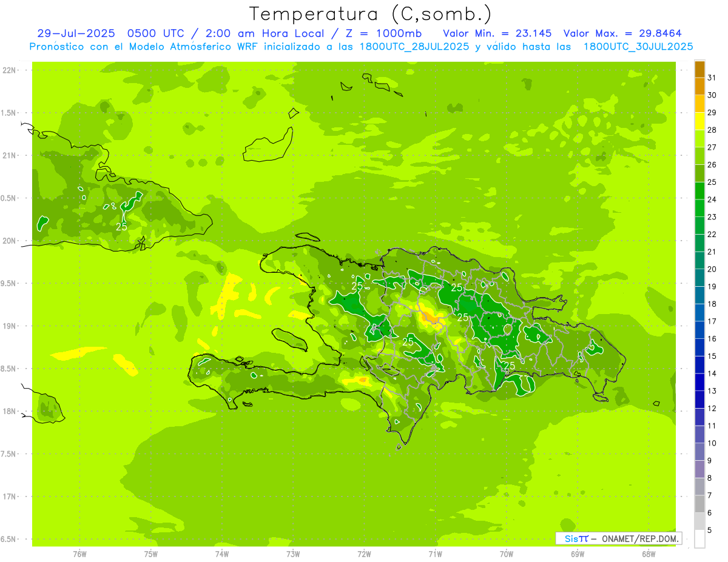
Task: Click the "27" color bar label
Action: (712, 147)
